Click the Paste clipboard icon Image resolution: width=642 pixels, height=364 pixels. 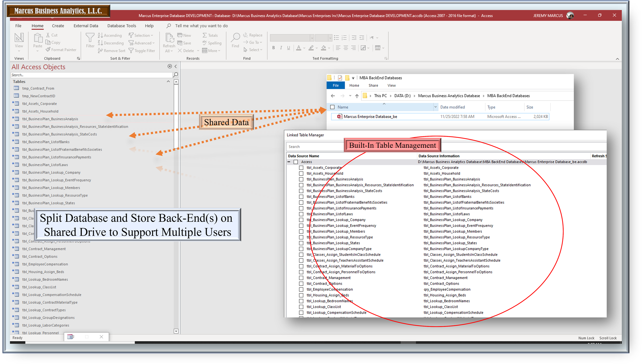tap(38, 39)
